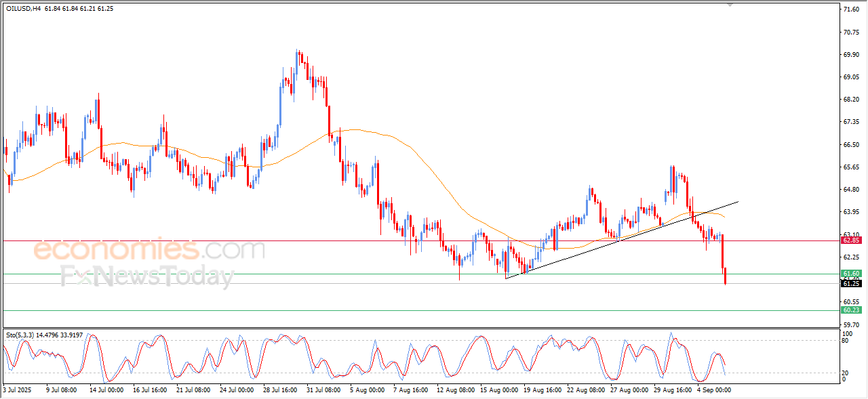
Task: Click the OILUSD,H4 chart title text
Action: (22, 7)
